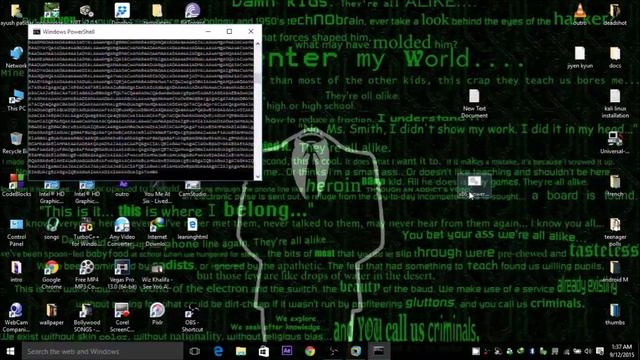640x360 pixels.
Task: Open the Dropbox desktop shortcut
Action: point(122,14)
